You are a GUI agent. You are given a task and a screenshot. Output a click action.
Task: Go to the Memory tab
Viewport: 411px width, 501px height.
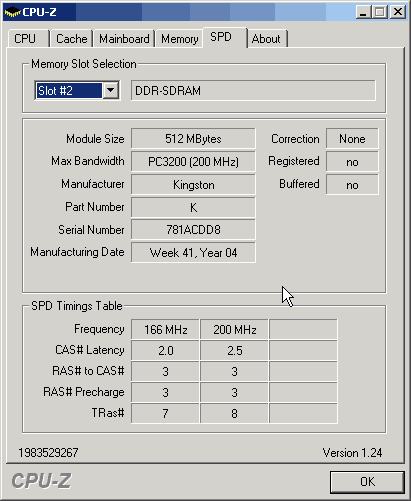click(x=179, y=39)
